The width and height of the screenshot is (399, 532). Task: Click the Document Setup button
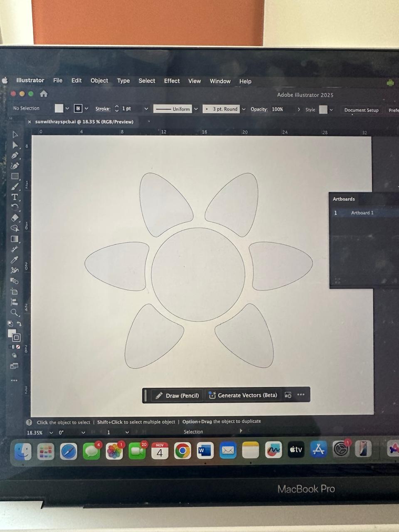point(361,110)
